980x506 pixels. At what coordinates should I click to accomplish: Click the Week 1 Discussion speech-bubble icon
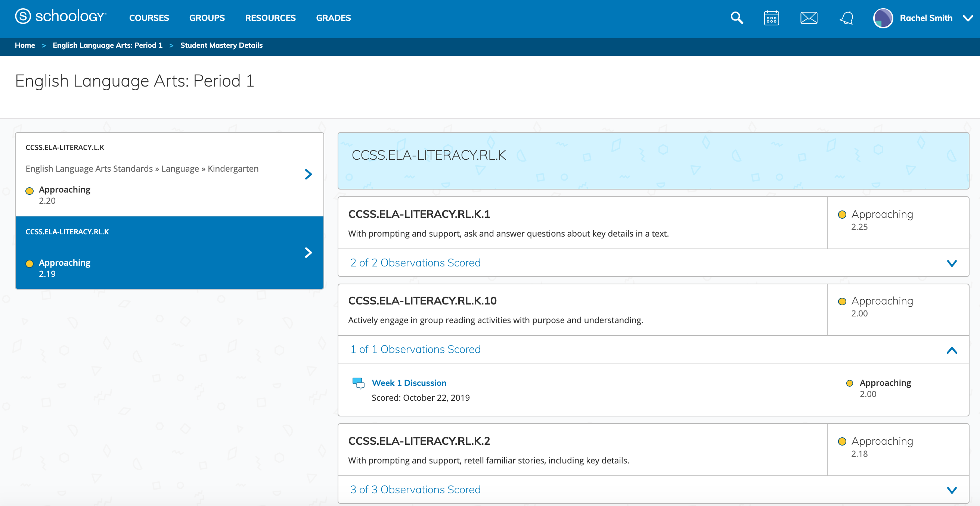click(358, 383)
